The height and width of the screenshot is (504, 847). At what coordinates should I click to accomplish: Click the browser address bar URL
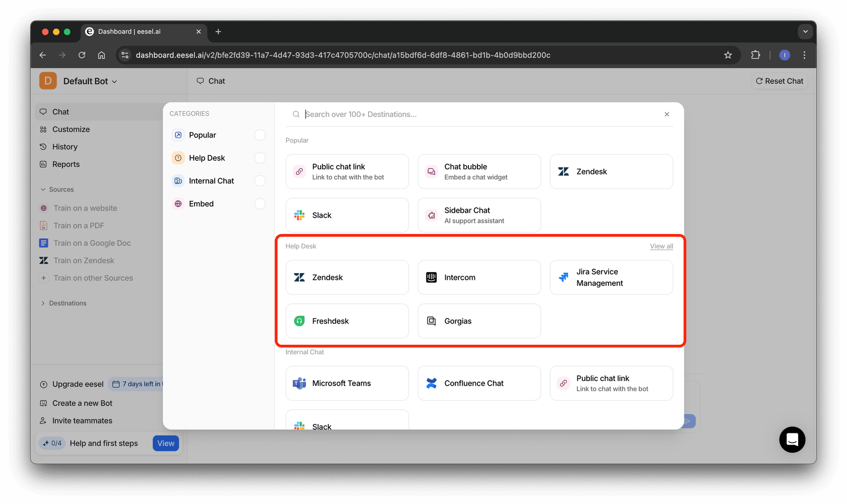pos(343,55)
